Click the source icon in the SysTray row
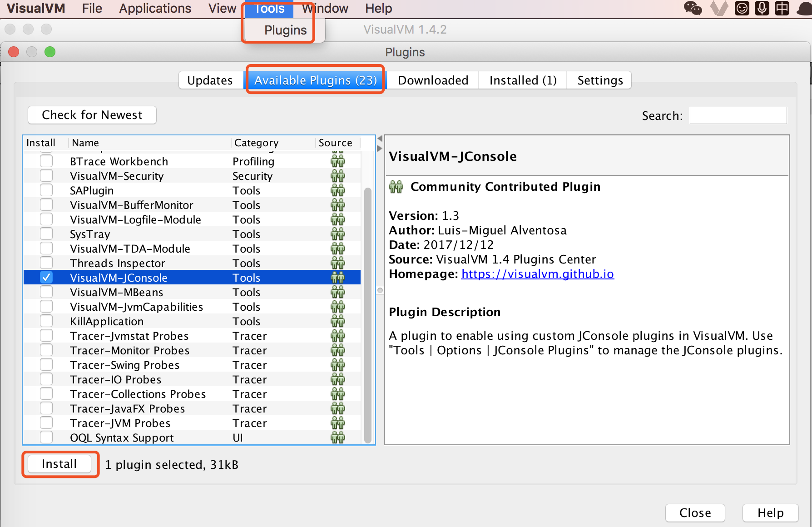The image size is (812, 527). [337, 234]
